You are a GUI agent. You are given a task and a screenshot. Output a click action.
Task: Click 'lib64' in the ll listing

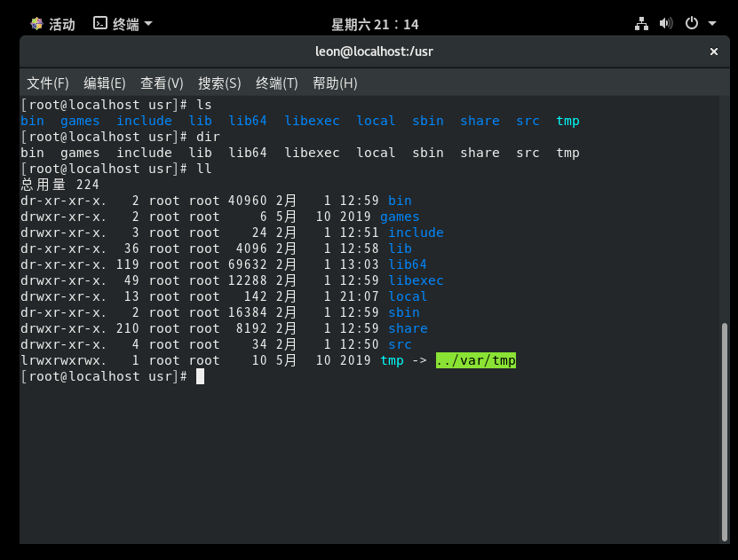point(408,264)
